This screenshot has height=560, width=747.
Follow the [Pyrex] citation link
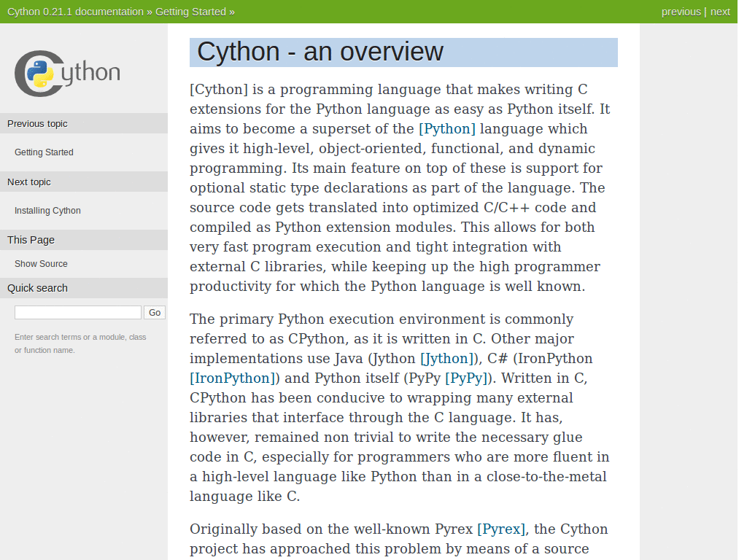click(x=501, y=529)
